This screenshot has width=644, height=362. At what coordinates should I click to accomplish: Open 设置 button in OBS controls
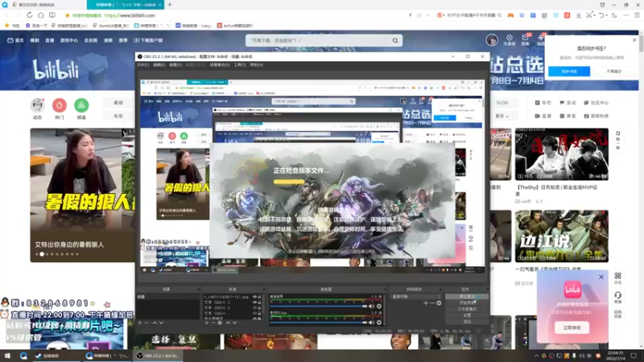(x=467, y=315)
